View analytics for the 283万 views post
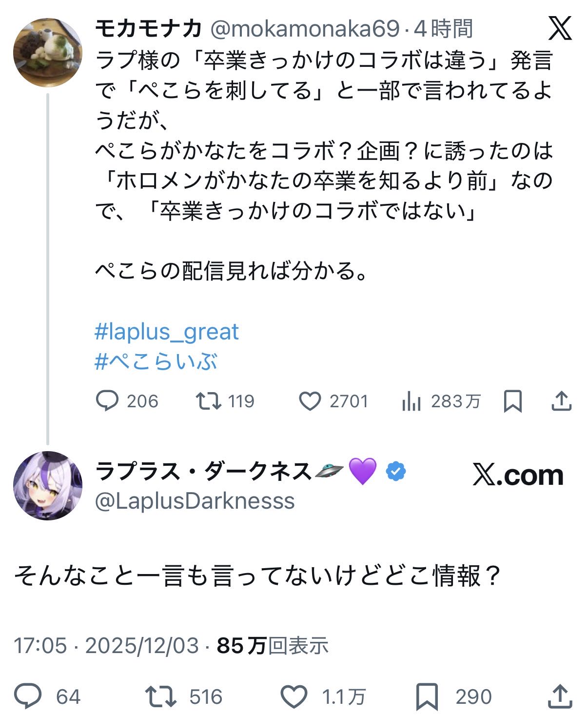 pyautogui.click(x=412, y=401)
